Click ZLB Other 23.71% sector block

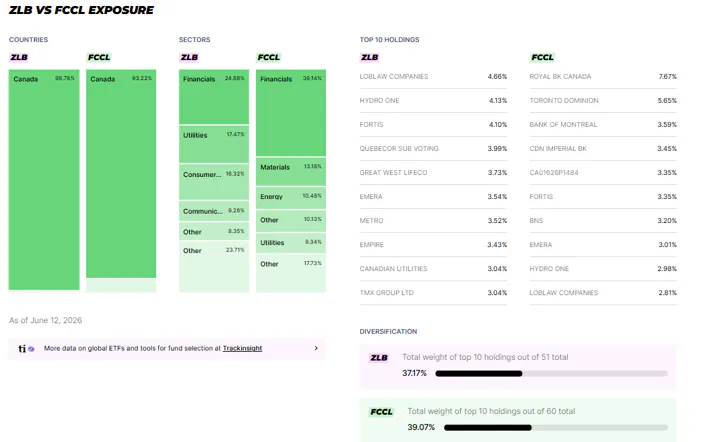coord(214,266)
